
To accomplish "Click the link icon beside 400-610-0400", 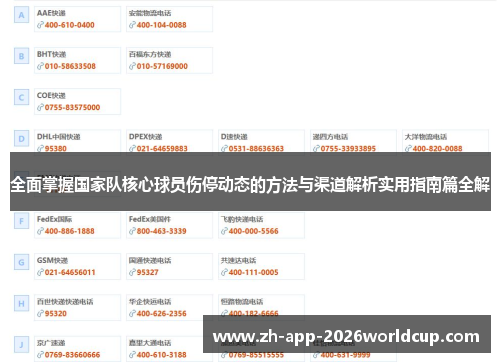I will [x=40, y=25].
